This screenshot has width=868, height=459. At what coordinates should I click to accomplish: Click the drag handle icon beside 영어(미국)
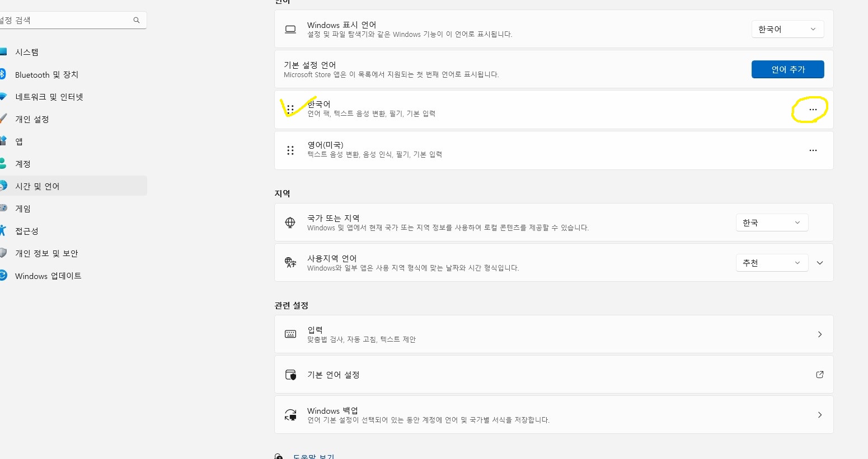click(x=290, y=150)
